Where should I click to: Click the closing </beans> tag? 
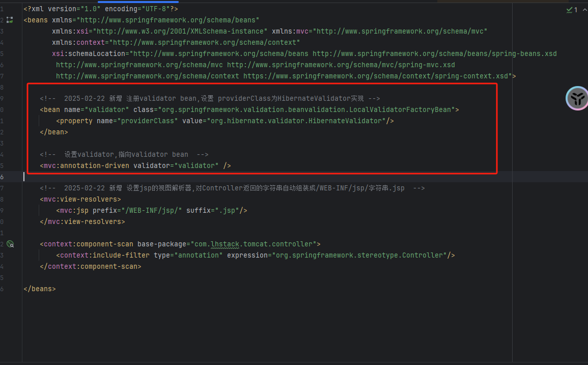pyautogui.click(x=40, y=289)
